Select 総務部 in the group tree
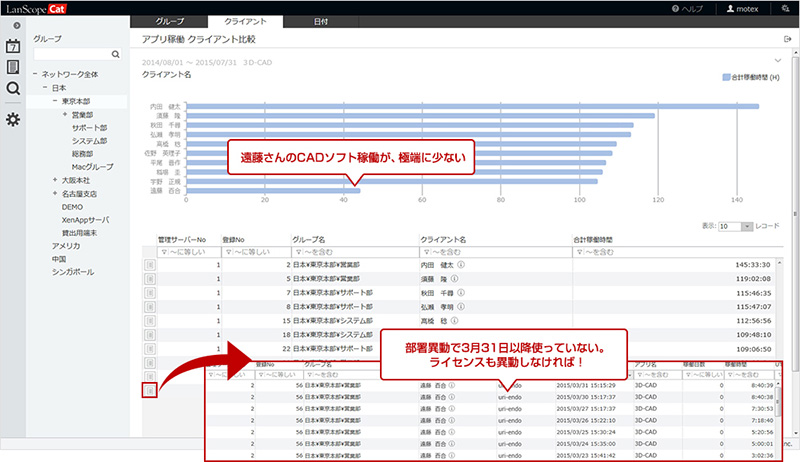The image size is (800, 462). coord(82,153)
